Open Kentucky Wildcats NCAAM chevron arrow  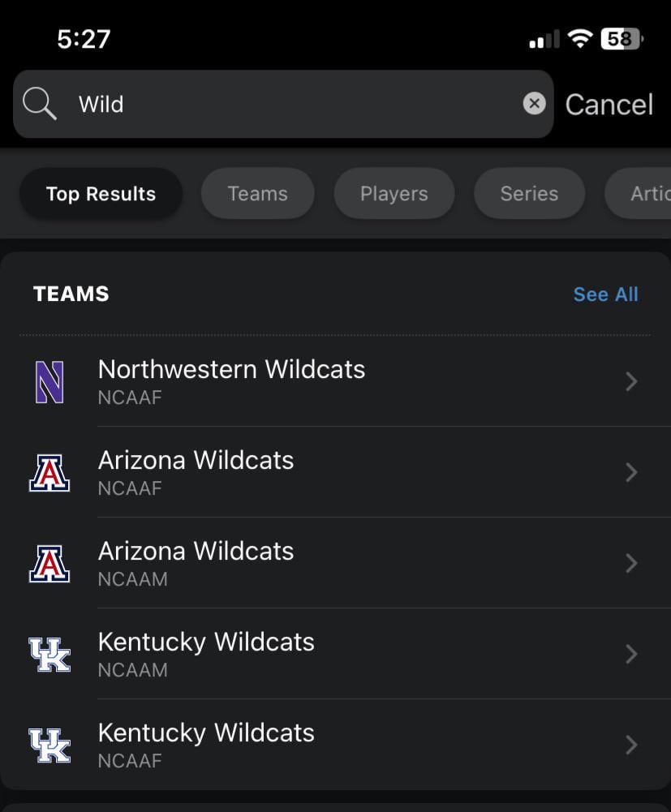tap(631, 655)
